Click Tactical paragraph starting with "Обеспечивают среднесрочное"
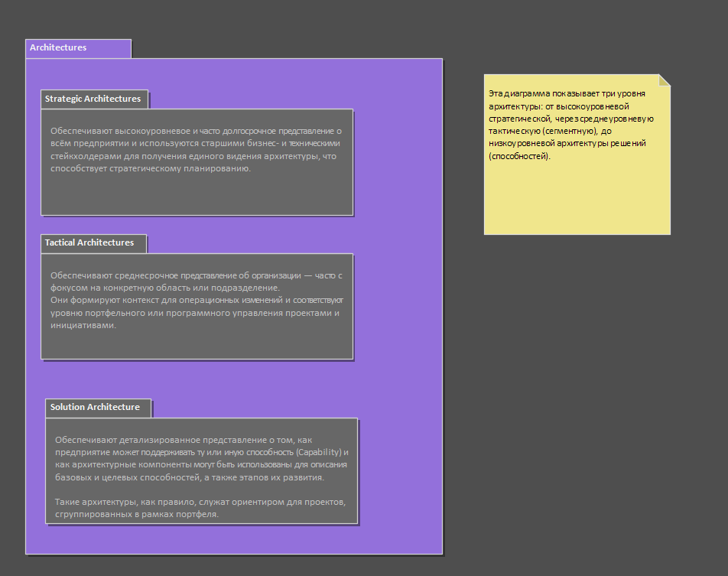This screenshot has height=576, width=728. pyautogui.click(x=195, y=281)
